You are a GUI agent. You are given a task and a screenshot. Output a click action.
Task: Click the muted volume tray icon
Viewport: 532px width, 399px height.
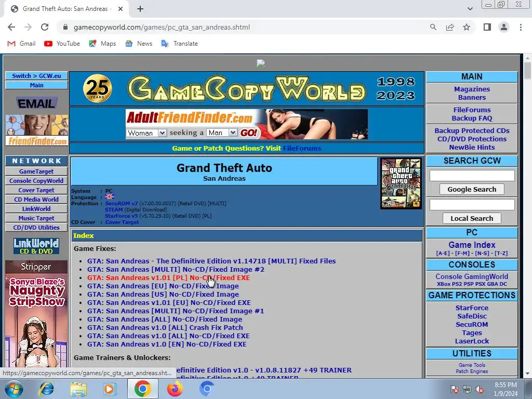480,390
